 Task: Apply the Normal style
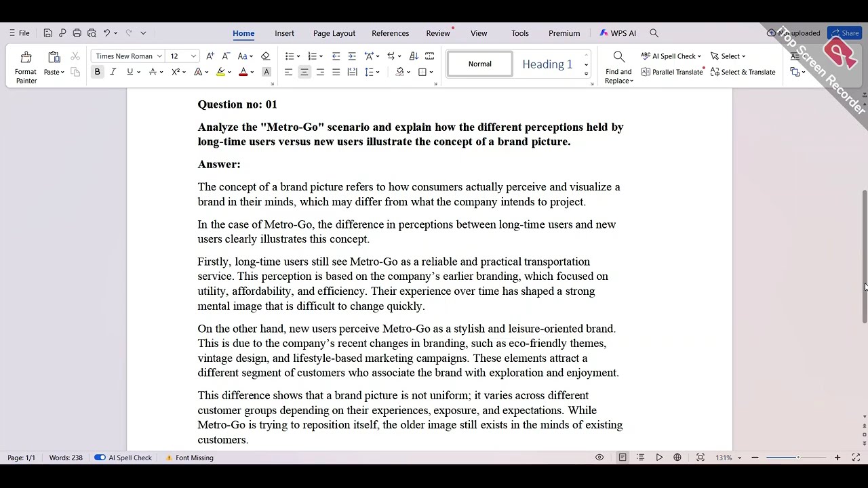(x=479, y=64)
